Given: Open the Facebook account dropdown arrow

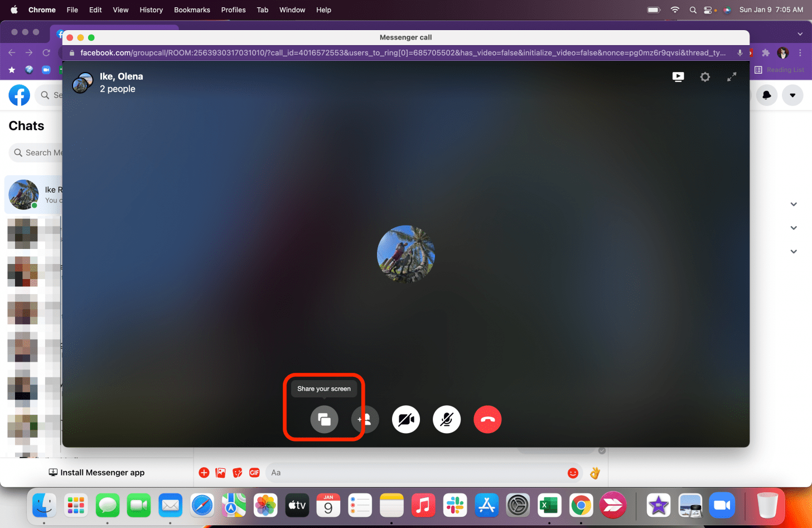Looking at the screenshot, I should point(792,95).
